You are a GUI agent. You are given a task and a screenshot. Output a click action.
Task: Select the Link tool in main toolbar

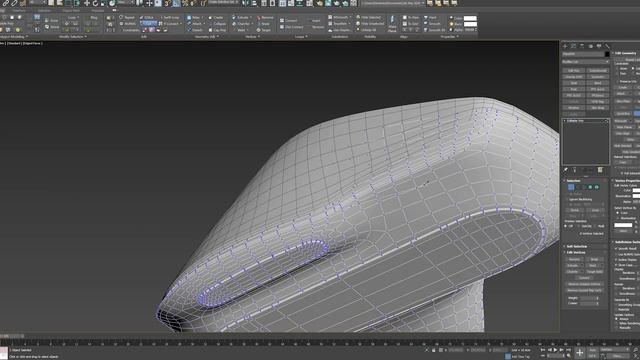coord(6,3)
